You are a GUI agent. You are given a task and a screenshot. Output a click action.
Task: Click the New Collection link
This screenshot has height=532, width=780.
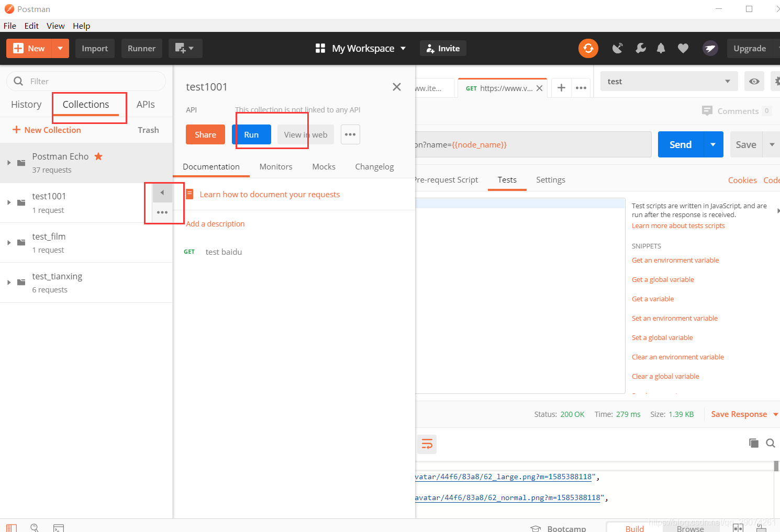click(x=47, y=130)
